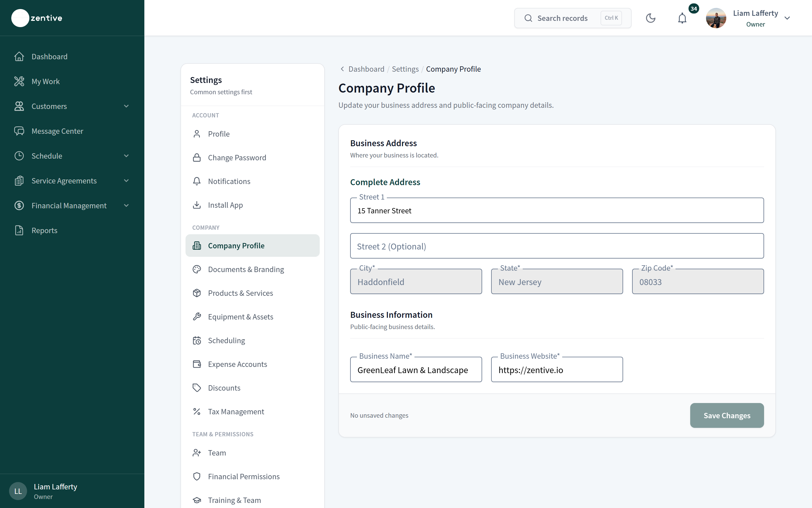Click the Schedule clock icon
The image size is (812, 508).
[19, 156]
